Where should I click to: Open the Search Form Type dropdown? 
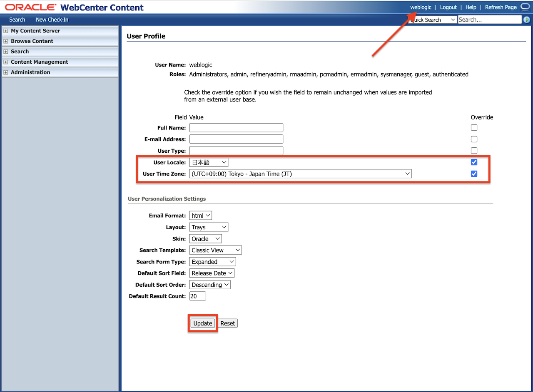click(213, 262)
